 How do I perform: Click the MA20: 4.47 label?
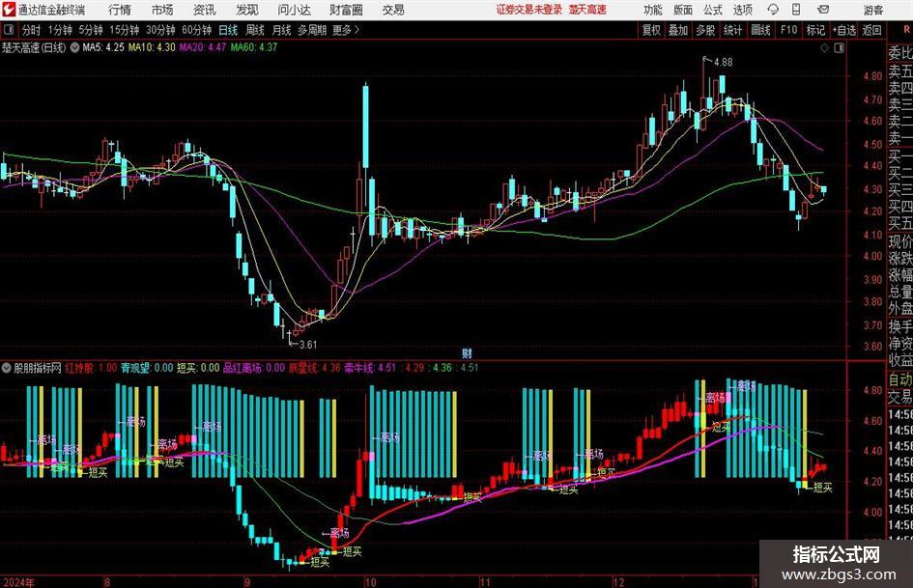tap(203, 47)
